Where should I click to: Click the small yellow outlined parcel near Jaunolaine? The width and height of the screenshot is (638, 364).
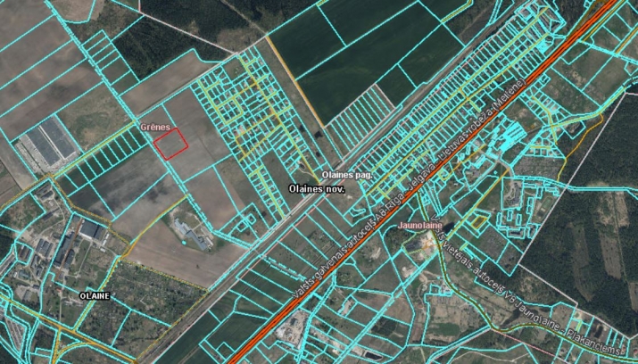[479, 222]
